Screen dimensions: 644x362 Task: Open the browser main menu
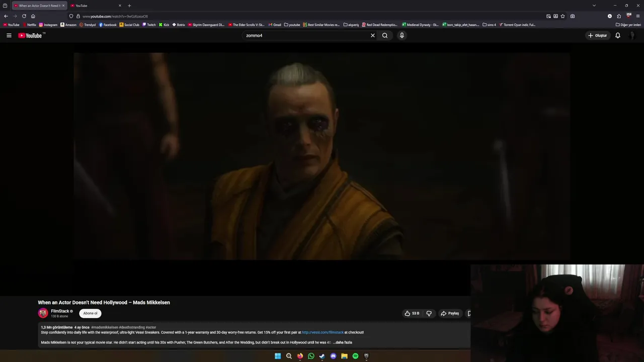click(x=638, y=16)
